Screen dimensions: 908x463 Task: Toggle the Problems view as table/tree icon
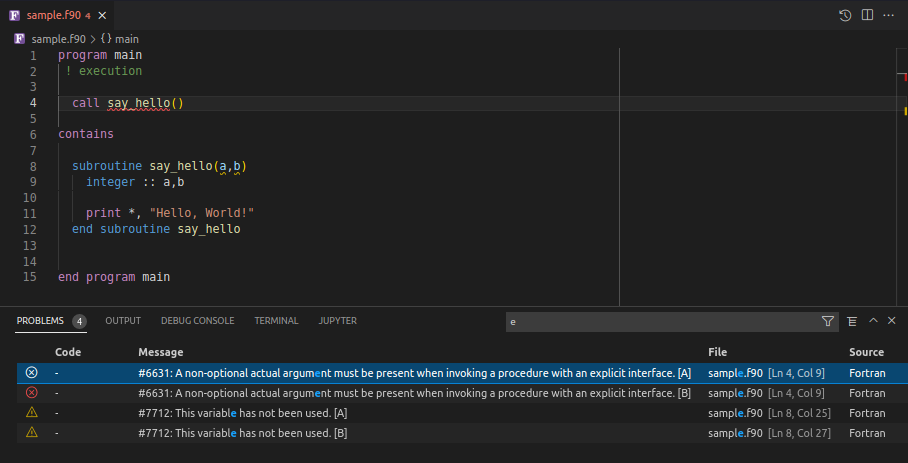click(x=852, y=321)
